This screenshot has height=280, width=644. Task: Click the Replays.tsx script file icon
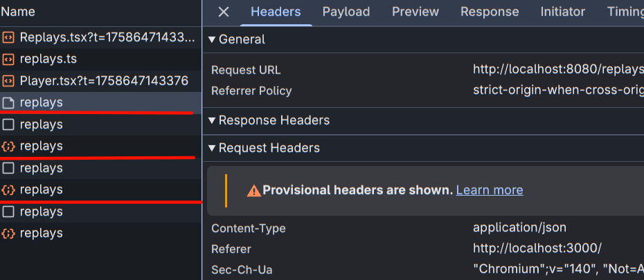coord(8,37)
